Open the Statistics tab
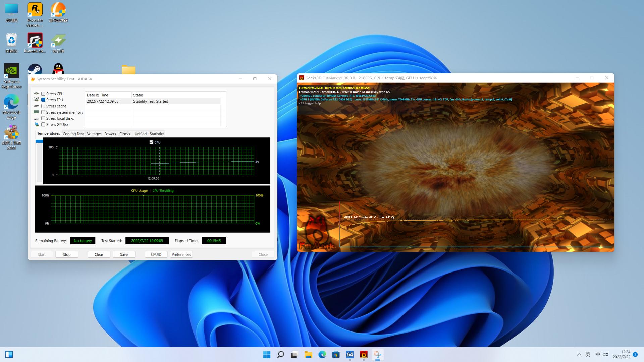The image size is (644, 362). [157, 134]
